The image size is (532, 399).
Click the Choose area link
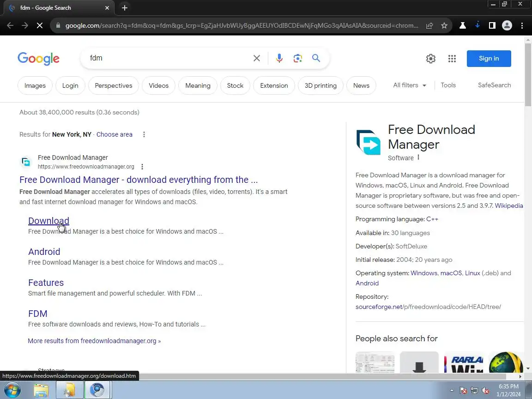(x=115, y=134)
